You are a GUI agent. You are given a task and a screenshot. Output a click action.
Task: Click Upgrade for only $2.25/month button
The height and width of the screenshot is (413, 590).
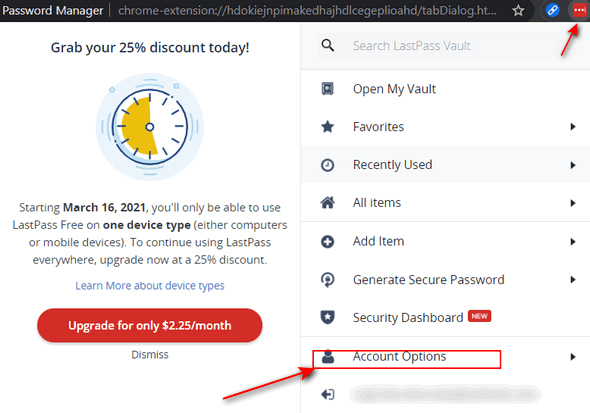click(x=150, y=325)
